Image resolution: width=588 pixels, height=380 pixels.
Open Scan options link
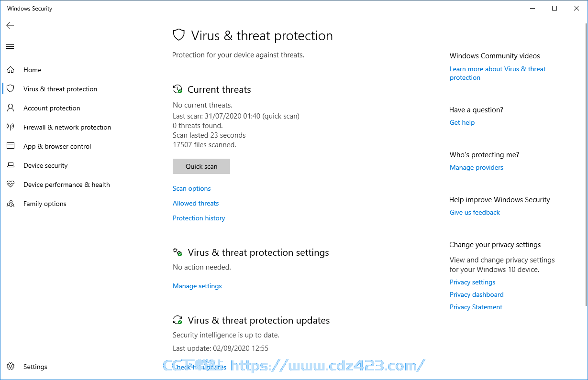pyautogui.click(x=191, y=188)
